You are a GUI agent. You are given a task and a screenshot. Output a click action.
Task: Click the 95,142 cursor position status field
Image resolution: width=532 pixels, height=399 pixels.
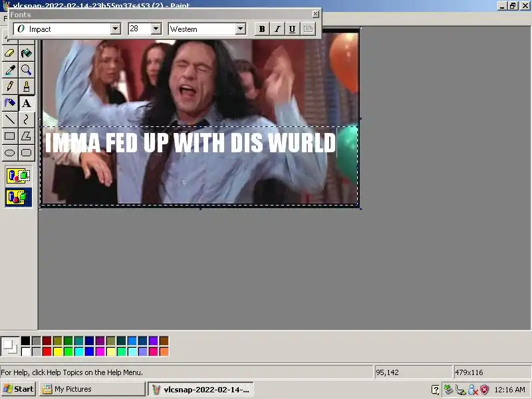point(413,372)
